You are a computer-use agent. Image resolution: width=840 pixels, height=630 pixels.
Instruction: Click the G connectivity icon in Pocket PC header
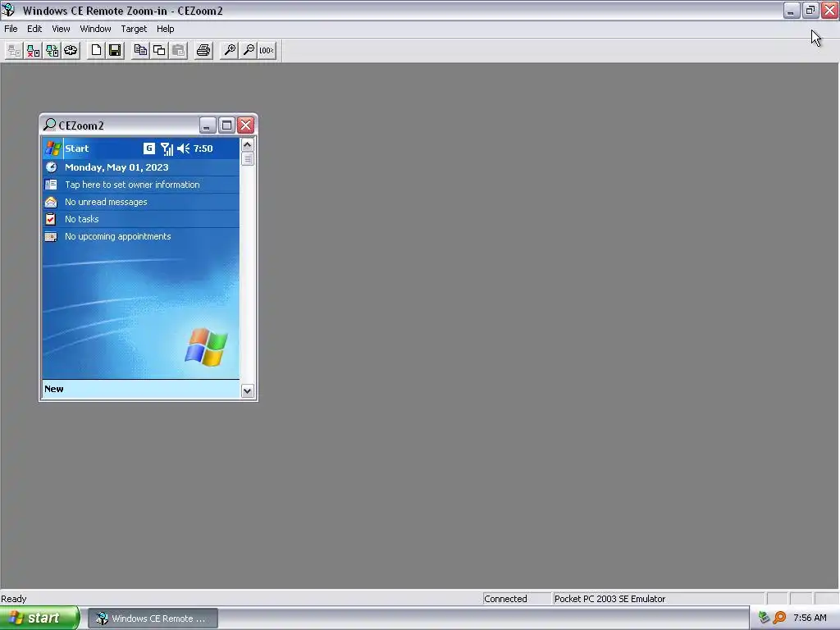click(x=149, y=148)
